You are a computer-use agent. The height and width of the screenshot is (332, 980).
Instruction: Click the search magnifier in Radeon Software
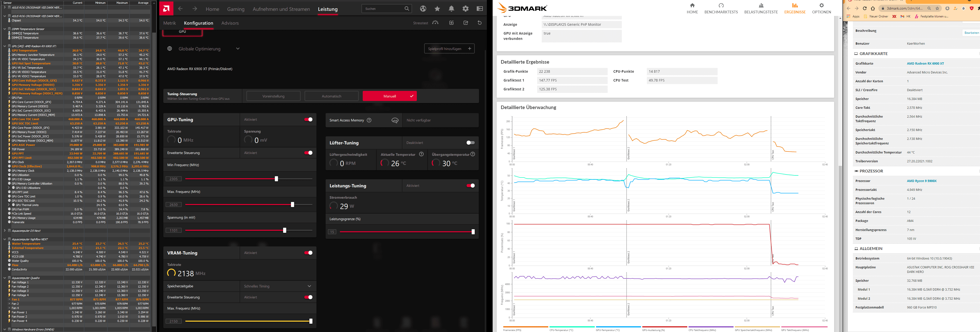tap(407, 8)
